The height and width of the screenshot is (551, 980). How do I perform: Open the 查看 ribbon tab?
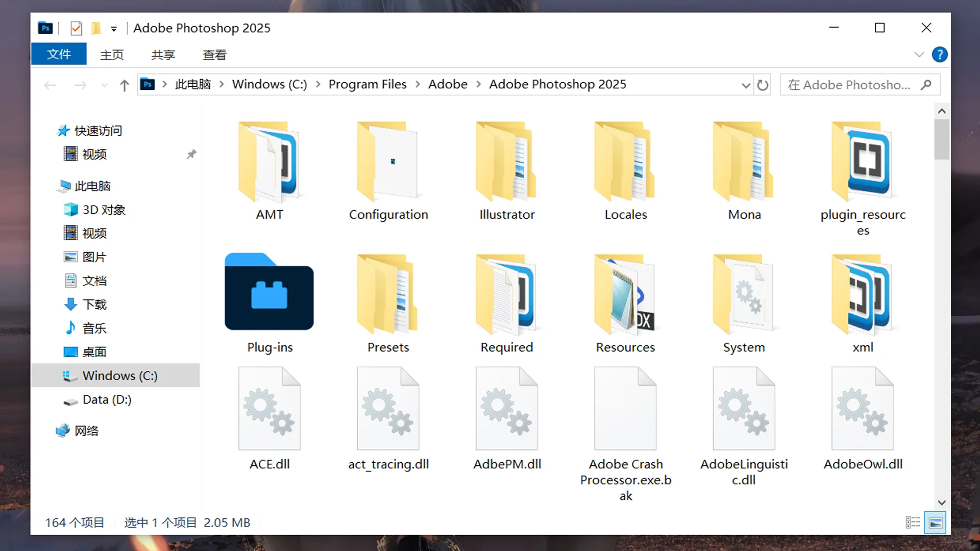pyautogui.click(x=214, y=55)
